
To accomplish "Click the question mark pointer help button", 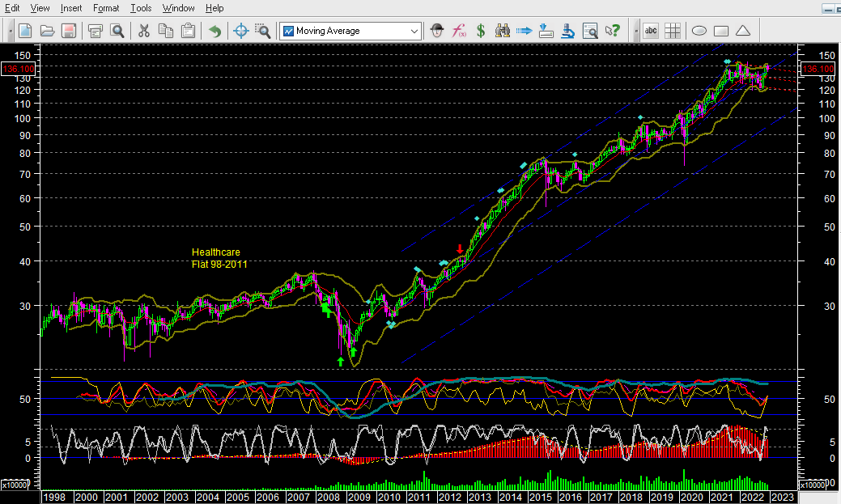I will point(613,31).
